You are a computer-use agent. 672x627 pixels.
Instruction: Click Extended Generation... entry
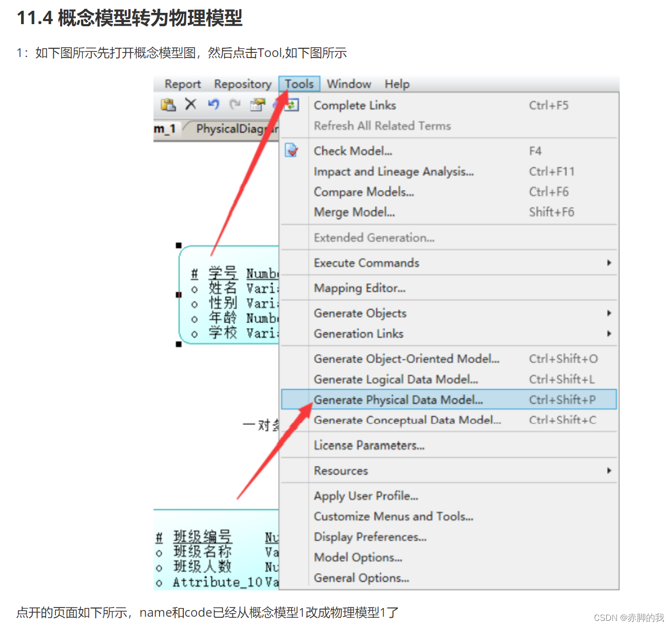(x=448, y=238)
